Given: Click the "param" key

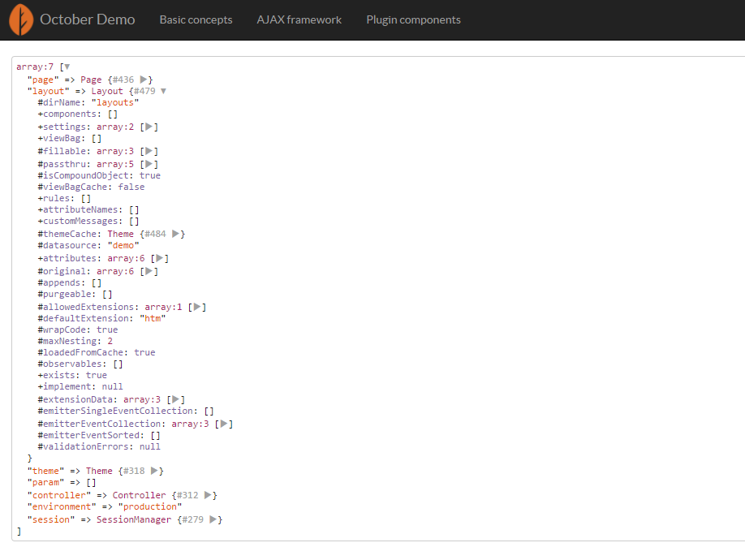Looking at the screenshot, I should point(45,483).
